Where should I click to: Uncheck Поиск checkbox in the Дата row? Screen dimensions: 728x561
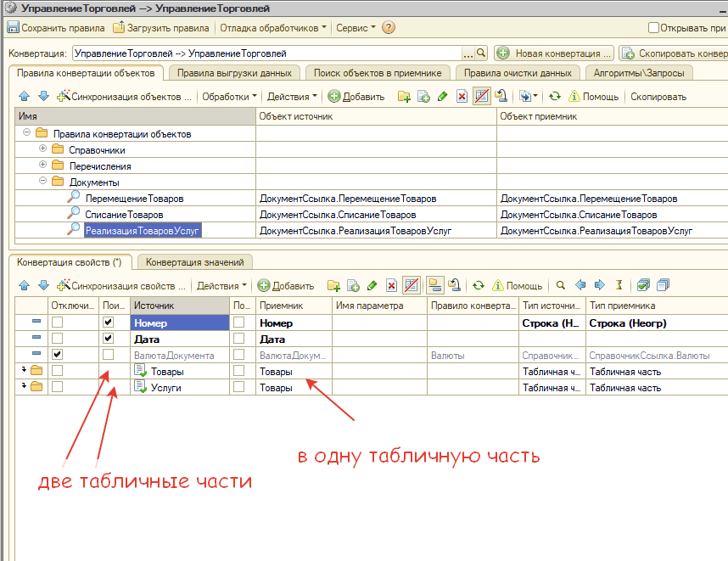(108, 339)
